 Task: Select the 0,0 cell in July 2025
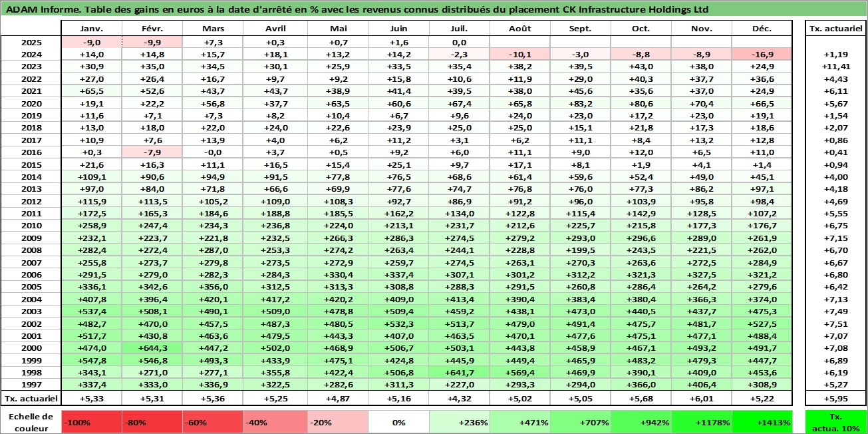pyautogui.click(x=458, y=42)
